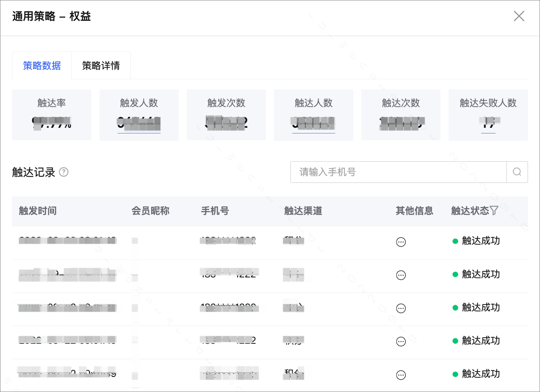
Task: Click the 触达记录 section heading
Action: [34, 172]
